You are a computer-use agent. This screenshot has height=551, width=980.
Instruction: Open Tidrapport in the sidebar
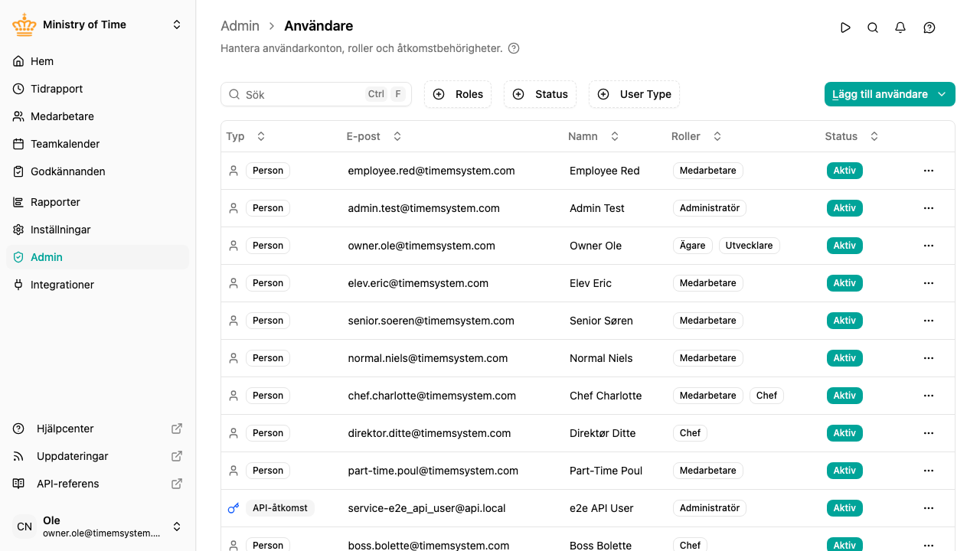coord(97,89)
